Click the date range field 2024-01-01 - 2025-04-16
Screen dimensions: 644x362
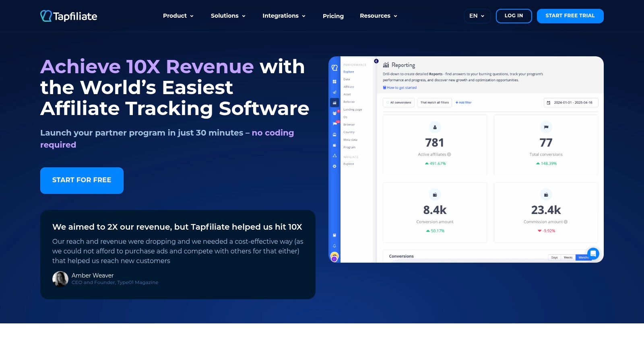571,103
